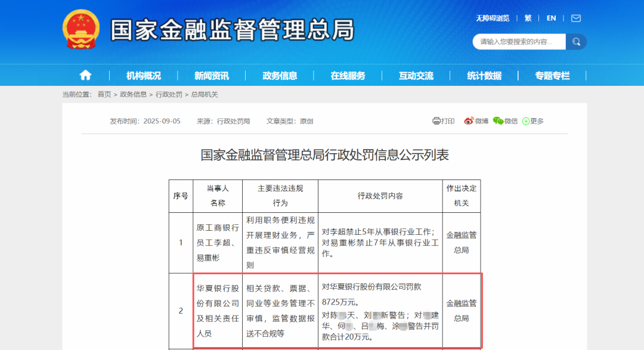Go to home via house icon
The width and height of the screenshot is (644, 350).
coord(85,75)
